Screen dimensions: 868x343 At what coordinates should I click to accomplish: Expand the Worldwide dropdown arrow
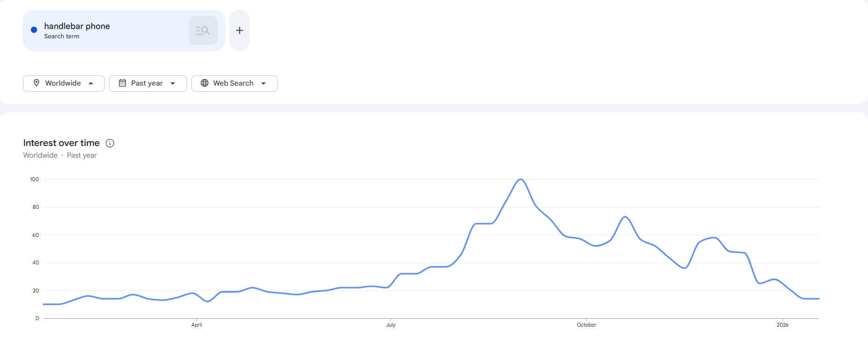[91, 83]
